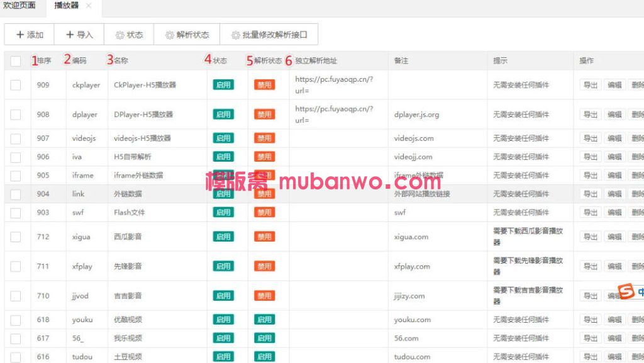The width and height of the screenshot is (644, 363).
Task: Click 编辑 for the xfplay row
Action: point(614,266)
